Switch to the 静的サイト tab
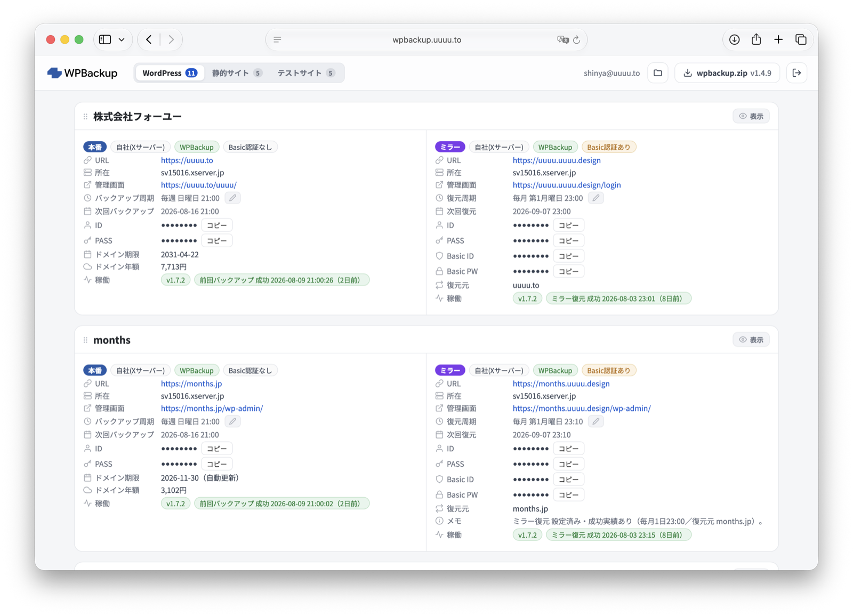The height and width of the screenshot is (616, 853). pyautogui.click(x=237, y=73)
